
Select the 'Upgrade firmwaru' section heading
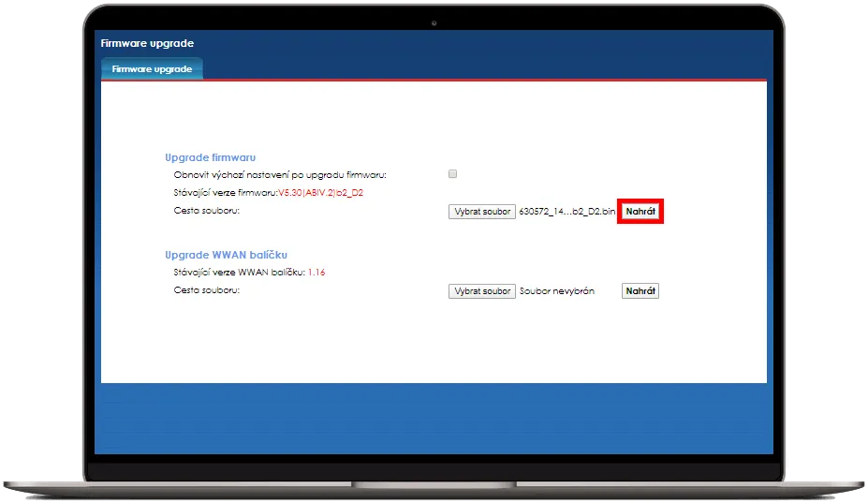pos(211,157)
